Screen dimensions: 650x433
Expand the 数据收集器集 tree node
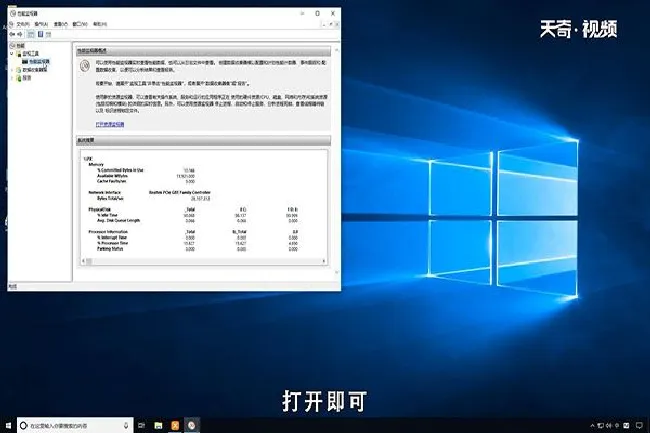pos(12,70)
